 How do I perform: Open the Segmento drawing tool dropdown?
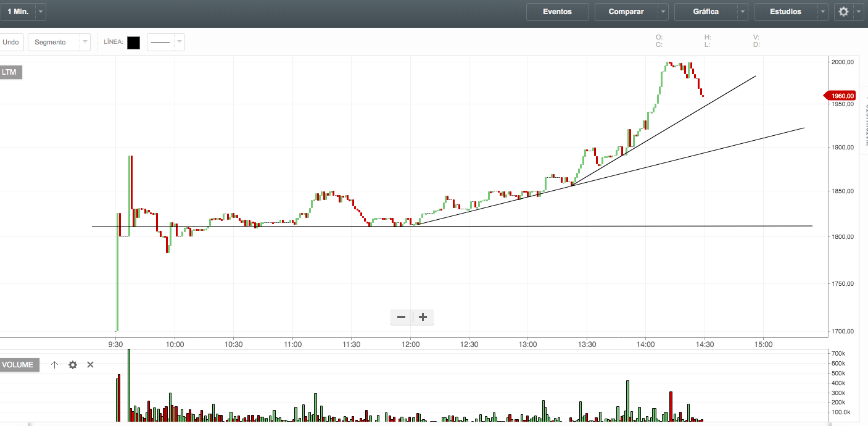pos(85,42)
